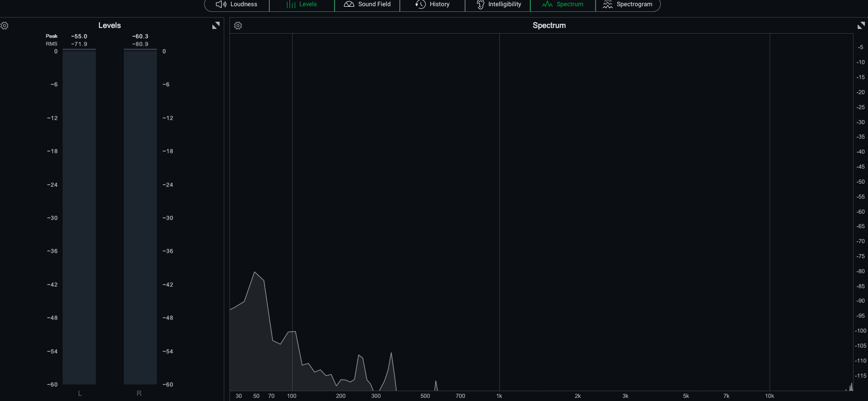Click the Levels panel title
The width and height of the screenshot is (868, 401).
(109, 25)
